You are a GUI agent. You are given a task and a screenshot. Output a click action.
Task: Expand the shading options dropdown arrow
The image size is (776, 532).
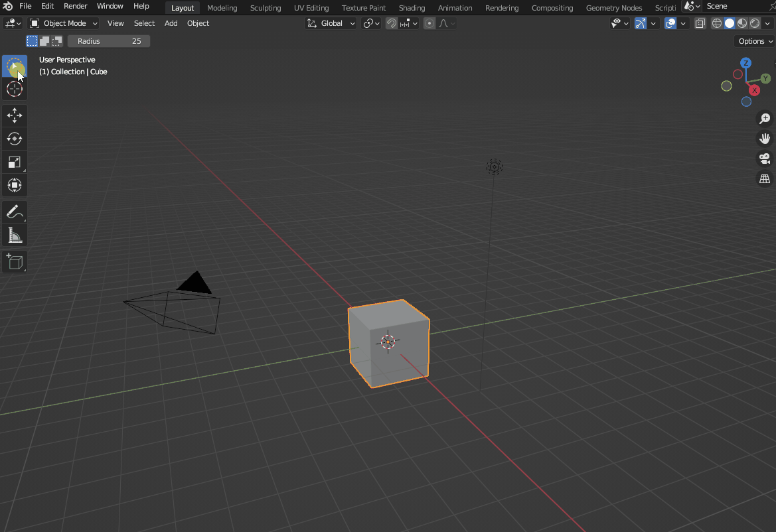click(767, 23)
